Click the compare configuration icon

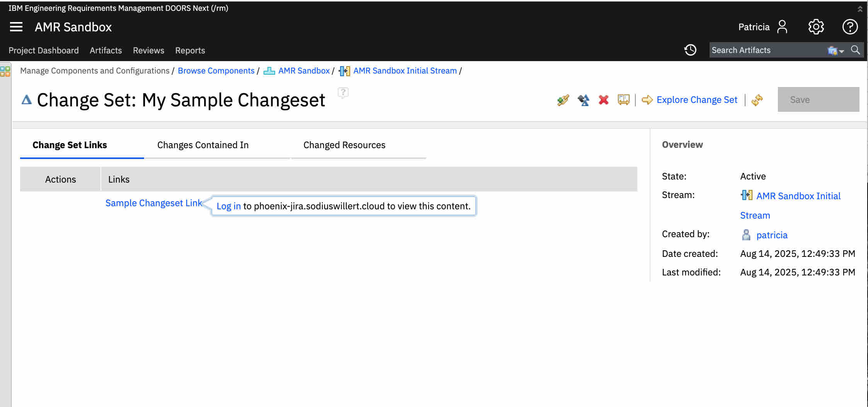tap(623, 100)
